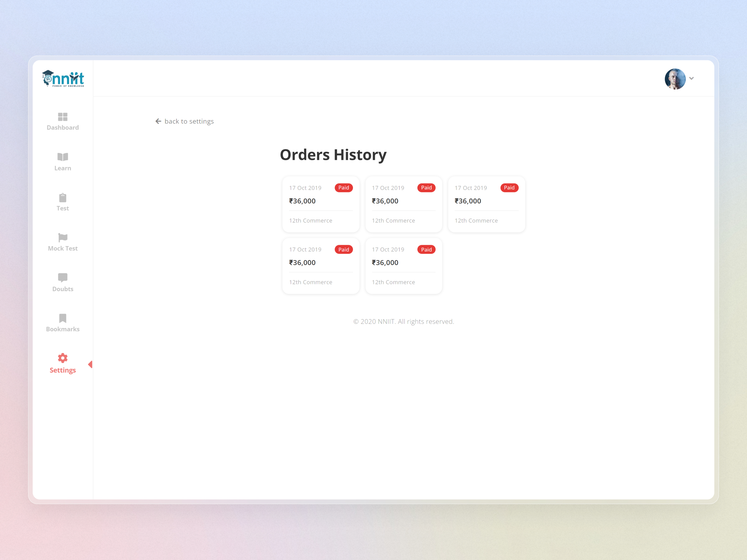Select the Doubts menu item
Screen dimensions: 747x560
[x=63, y=289]
